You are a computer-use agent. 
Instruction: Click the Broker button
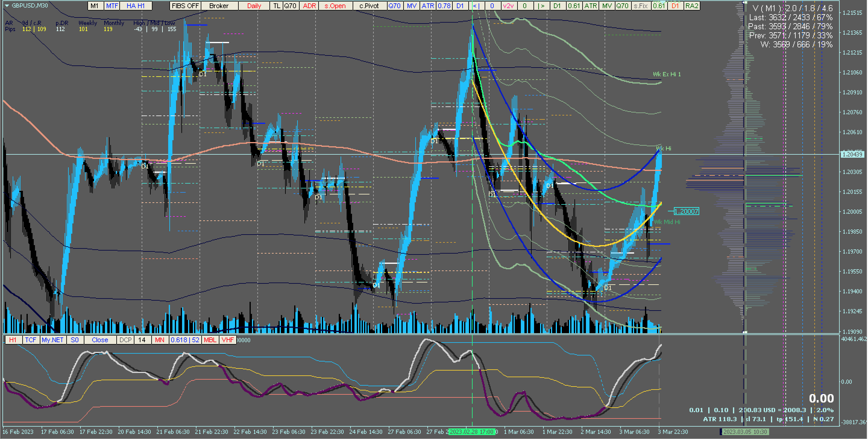click(219, 6)
